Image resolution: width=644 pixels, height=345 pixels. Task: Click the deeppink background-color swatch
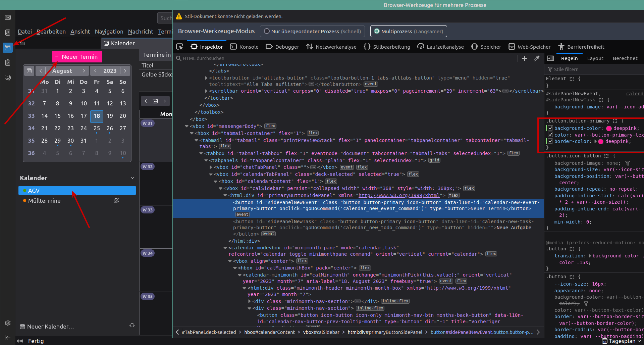(609, 128)
